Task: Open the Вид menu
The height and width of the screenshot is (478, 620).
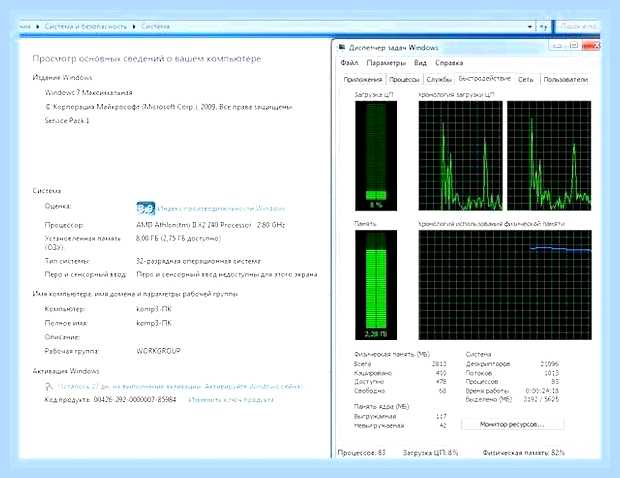Action: (x=420, y=63)
